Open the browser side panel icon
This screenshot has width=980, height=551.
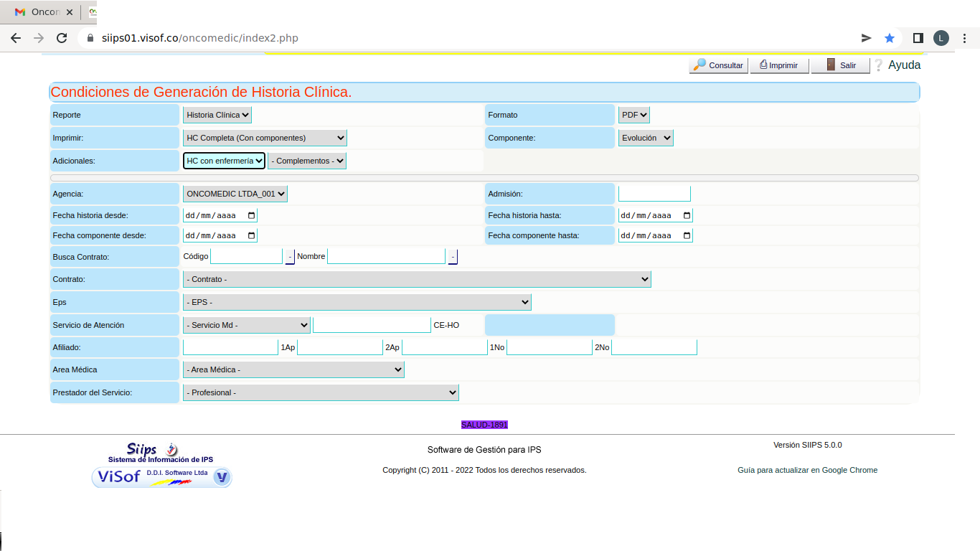(x=918, y=38)
